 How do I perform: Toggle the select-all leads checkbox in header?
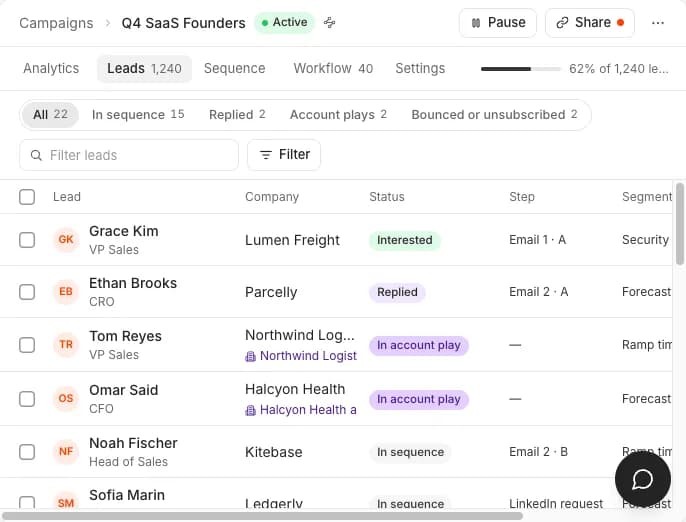coord(27,197)
